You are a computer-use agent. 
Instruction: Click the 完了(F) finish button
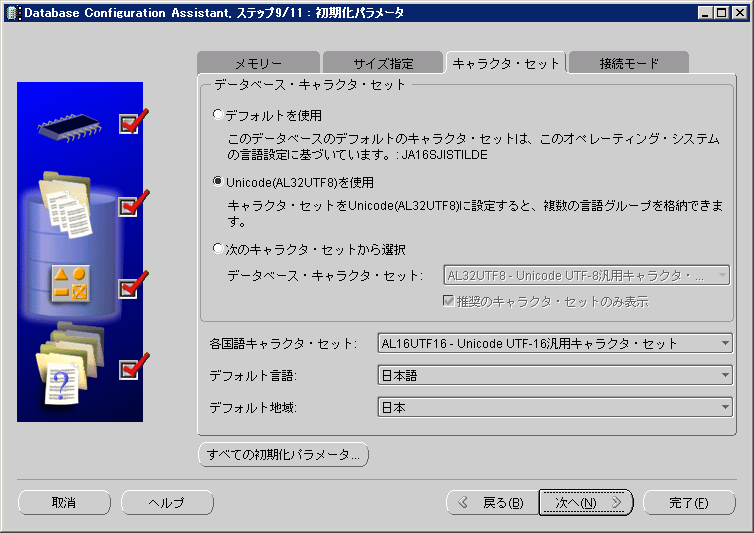pos(689,503)
